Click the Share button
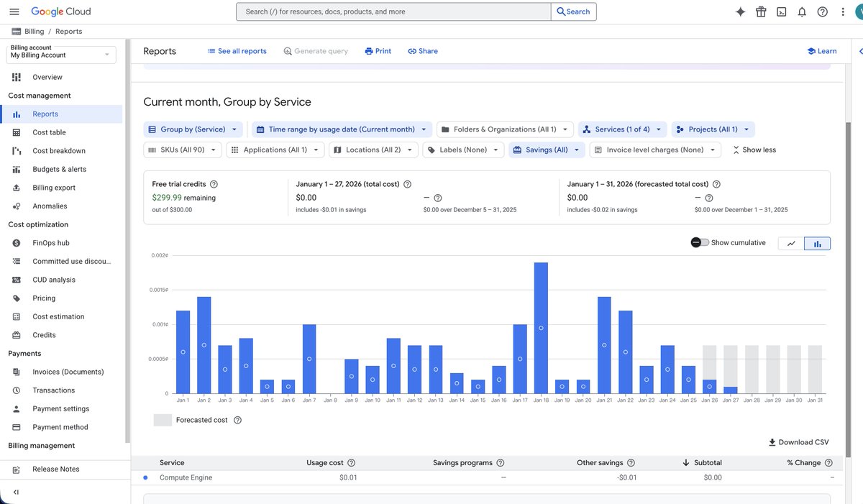Screen dimensions: 863x504 pos(423,51)
